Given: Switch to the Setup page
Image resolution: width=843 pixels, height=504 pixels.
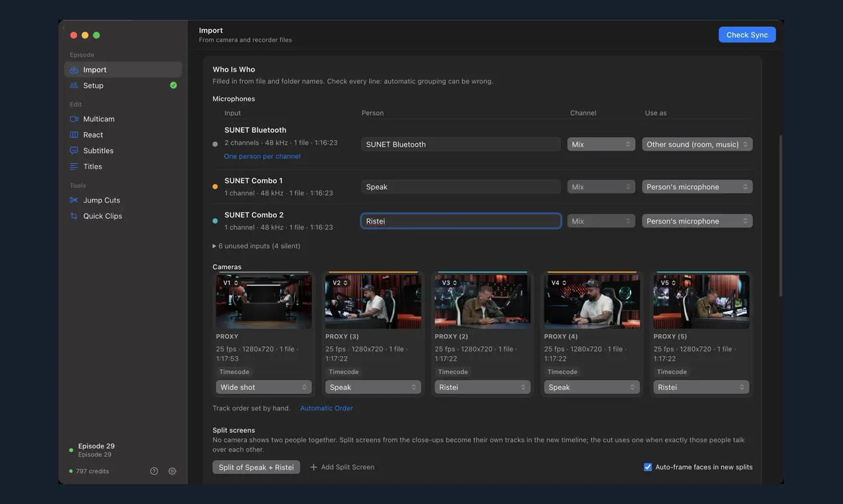Looking at the screenshot, I should (x=123, y=86).
